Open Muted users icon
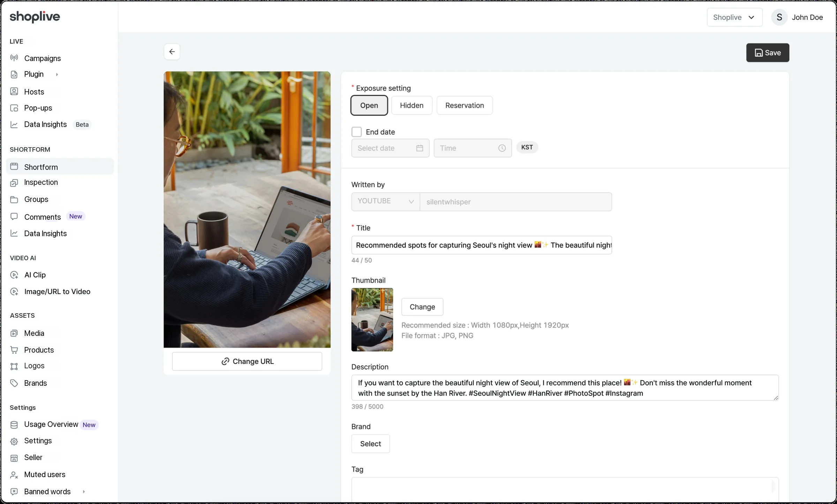The height and width of the screenshot is (504, 837). (x=14, y=475)
